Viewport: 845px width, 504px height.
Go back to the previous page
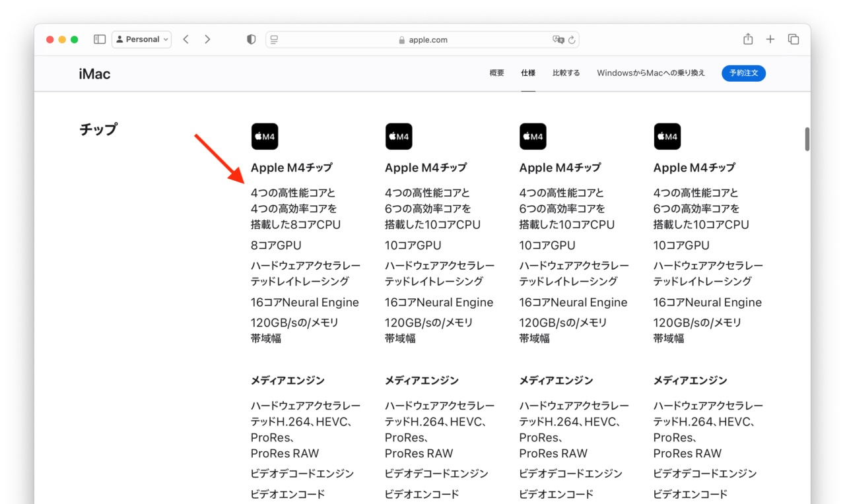[186, 40]
